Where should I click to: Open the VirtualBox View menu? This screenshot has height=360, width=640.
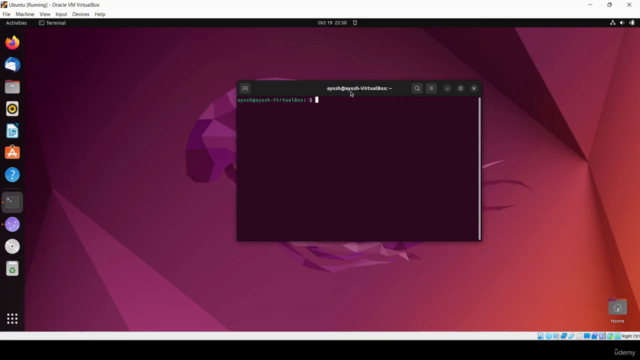point(45,14)
